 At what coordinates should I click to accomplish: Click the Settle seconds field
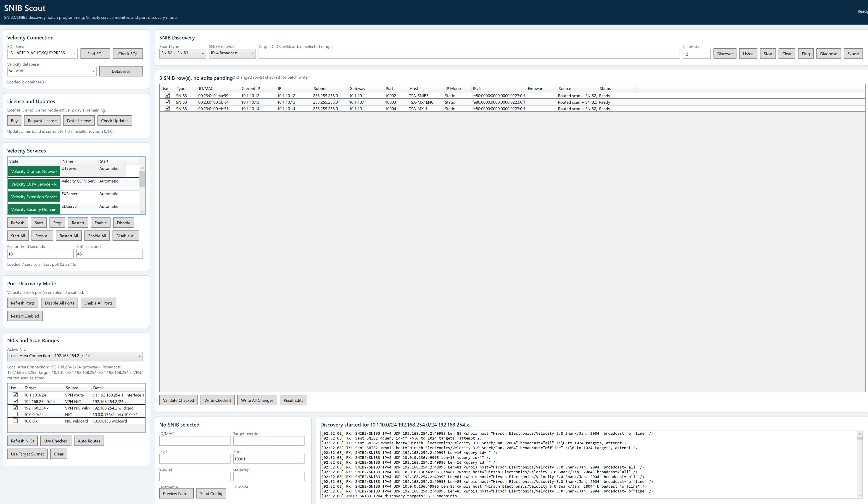click(109, 254)
